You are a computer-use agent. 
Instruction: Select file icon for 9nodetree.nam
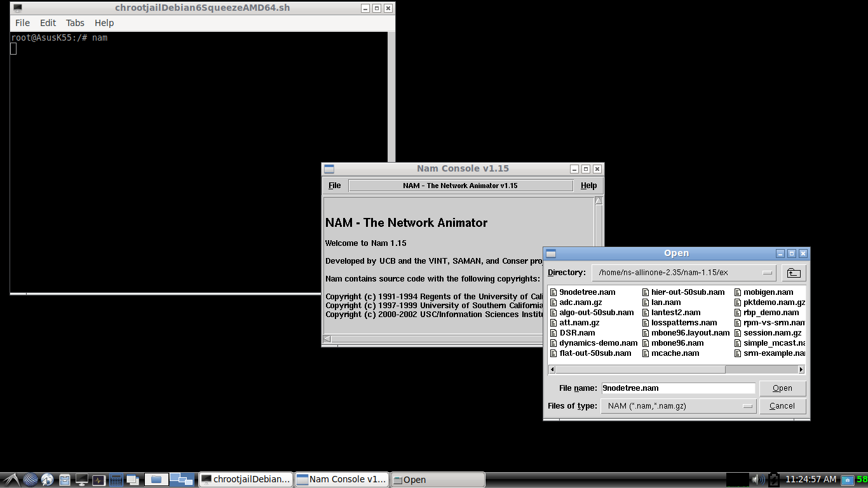[x=553, y=292]
